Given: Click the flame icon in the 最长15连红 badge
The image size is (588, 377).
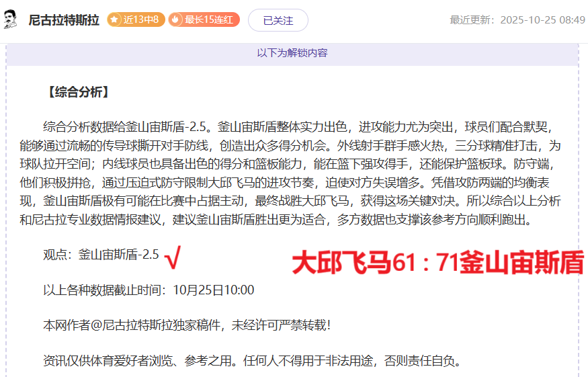Looking at the screenshot, I should 176,20.
